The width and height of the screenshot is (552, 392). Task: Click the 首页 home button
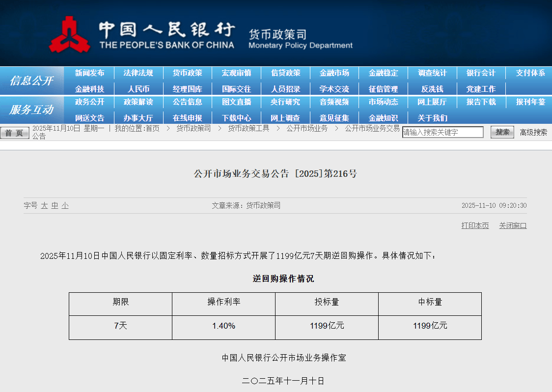[15, 133]
